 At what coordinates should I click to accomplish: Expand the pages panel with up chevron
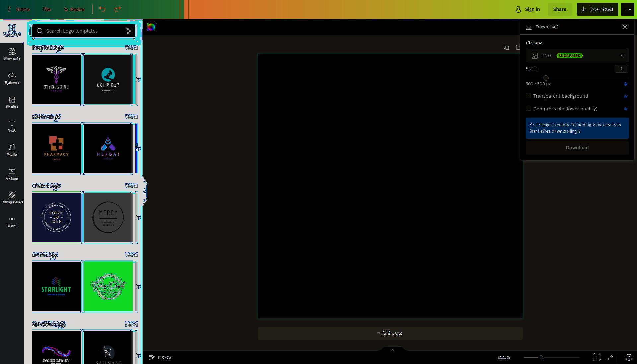393,350
